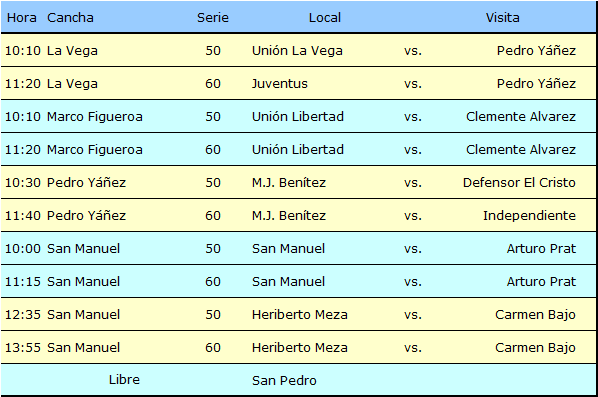This screenshot has height=397, width=598.
Task: Click the Libre label in bottom row
Action: click(x=124, y=379)
